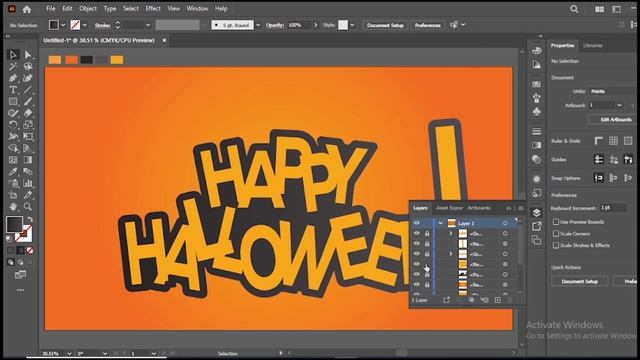Select the Column Graph tool

pos(28,183)
